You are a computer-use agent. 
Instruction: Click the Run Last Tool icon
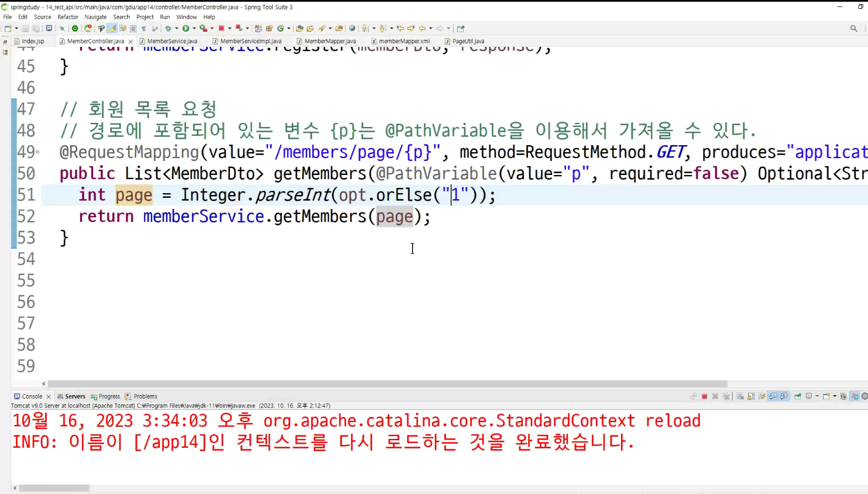[203, 28]
